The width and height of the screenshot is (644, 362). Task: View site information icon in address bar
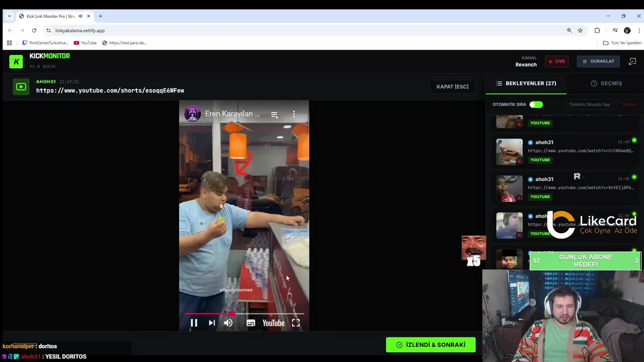coord(48,31)
